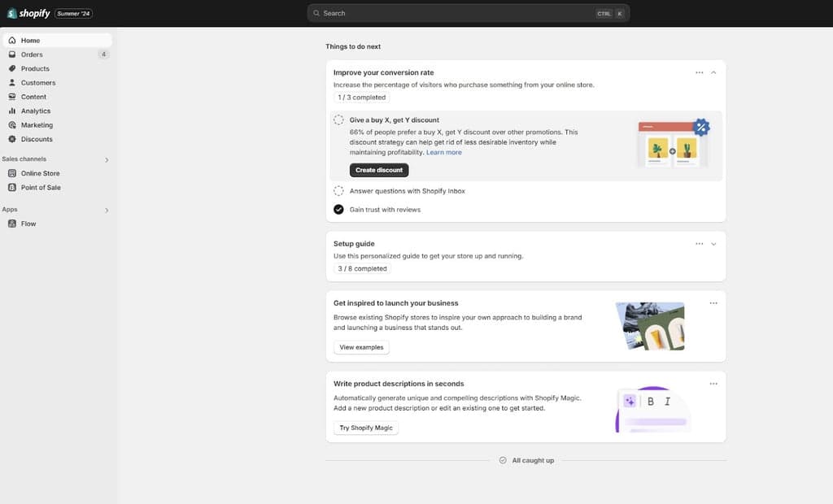Click the 1 / 3 completed badge
833x504 pixels.
click(362, 98)
